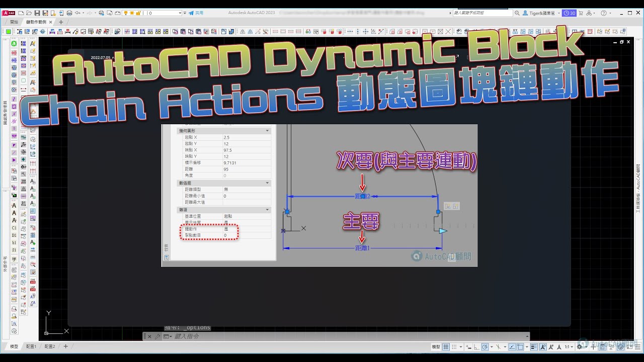Click the Save As icon next to Save
Screen dimensions: 644x362
pos(45,13)
